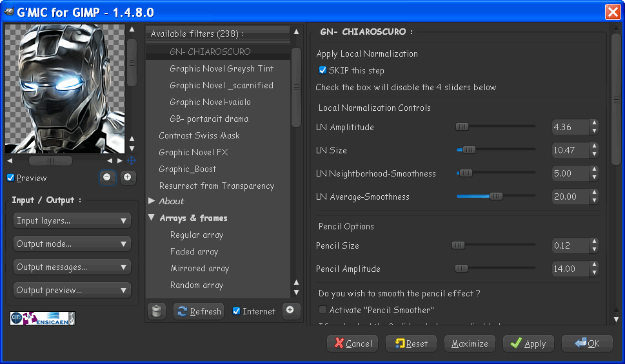Click Pencil Amplitude value field 14.00
Screen dimensions: 625x364
[570, 269]
